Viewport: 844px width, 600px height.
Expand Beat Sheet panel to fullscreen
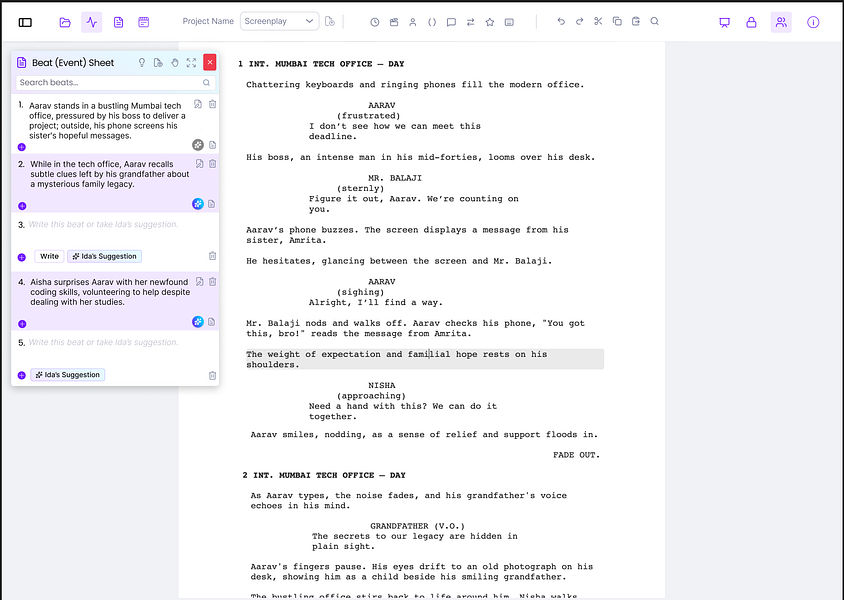(x=191, y=62)
